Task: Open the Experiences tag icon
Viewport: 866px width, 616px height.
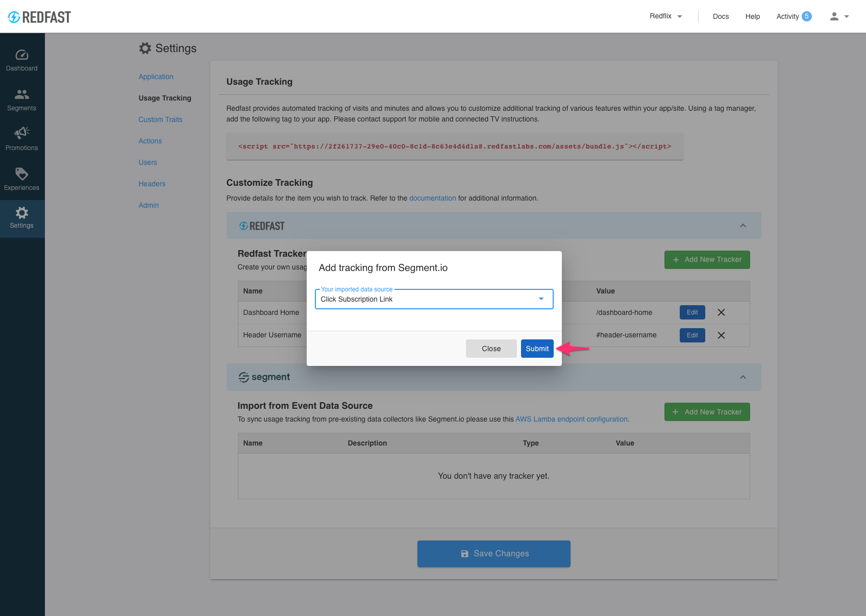Action: click(x=22, y=174)
